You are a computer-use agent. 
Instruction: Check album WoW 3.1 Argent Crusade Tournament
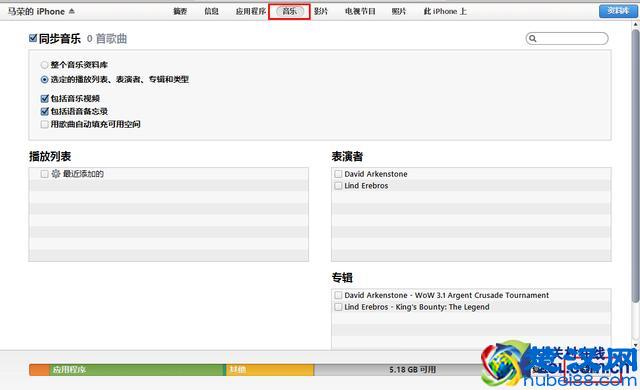pos(338,295)
